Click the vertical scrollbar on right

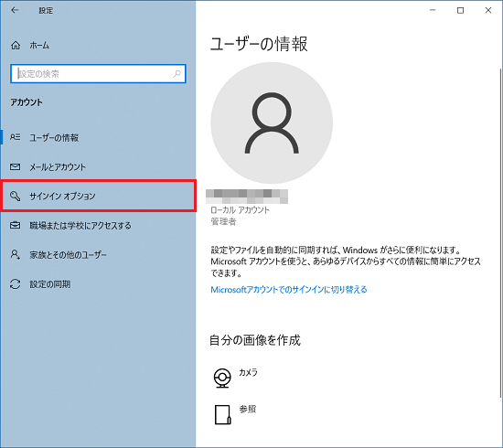pyautogui.click(x=500, y=232)
